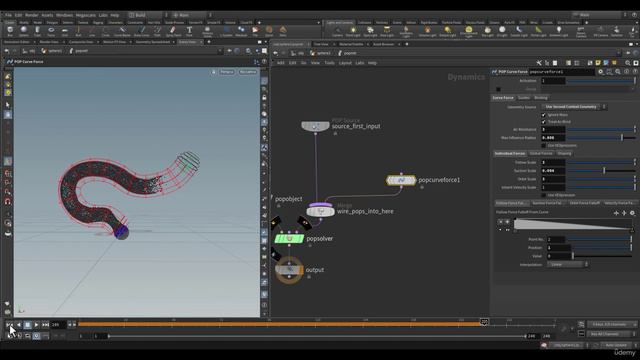The image size is (640, 360).
Task: Select the output node
Action: point(289,270)
